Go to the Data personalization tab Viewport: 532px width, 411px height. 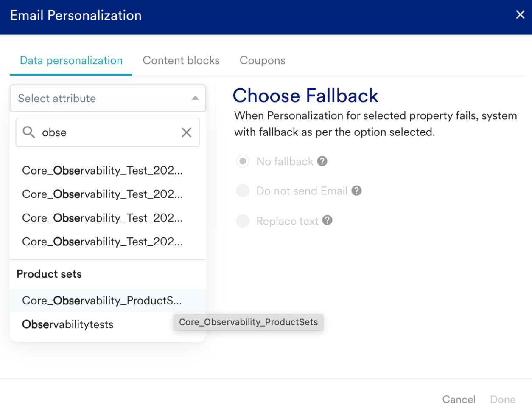pos(71,60)
